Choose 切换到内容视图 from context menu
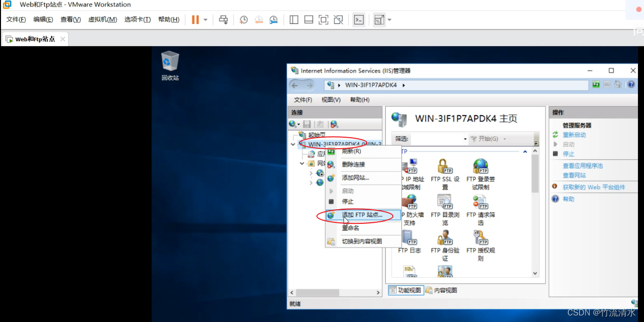This screenshot has width=644, height=322. tap(363, 241)
